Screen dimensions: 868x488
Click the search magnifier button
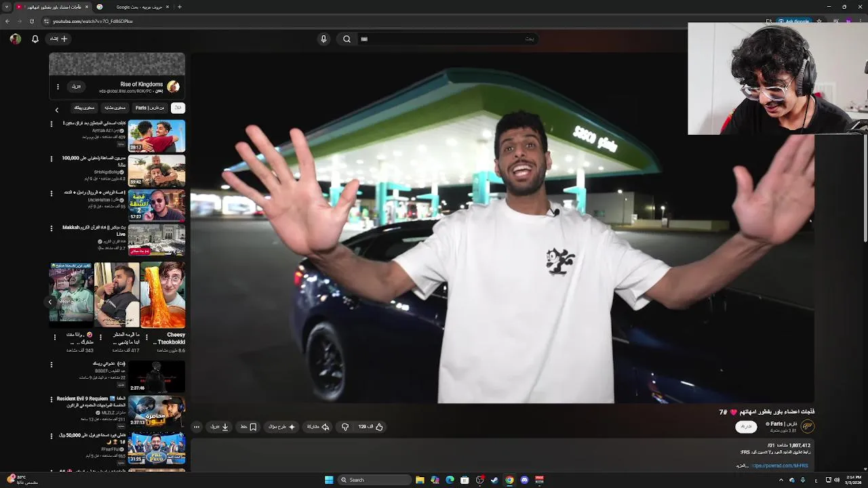tap(347, 39)
